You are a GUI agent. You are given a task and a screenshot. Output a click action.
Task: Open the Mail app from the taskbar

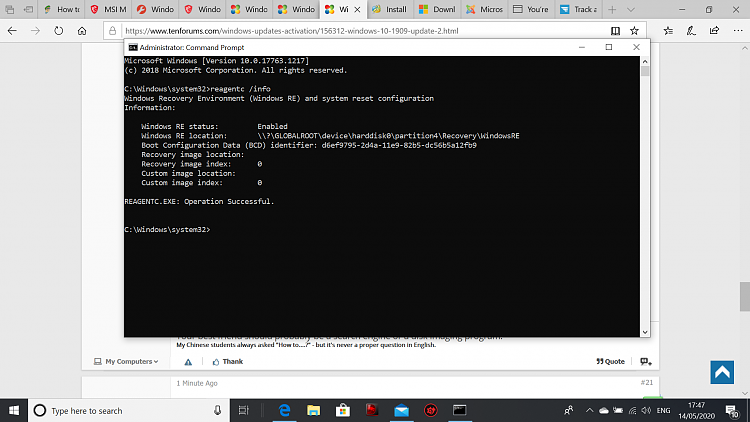[401, 411]
